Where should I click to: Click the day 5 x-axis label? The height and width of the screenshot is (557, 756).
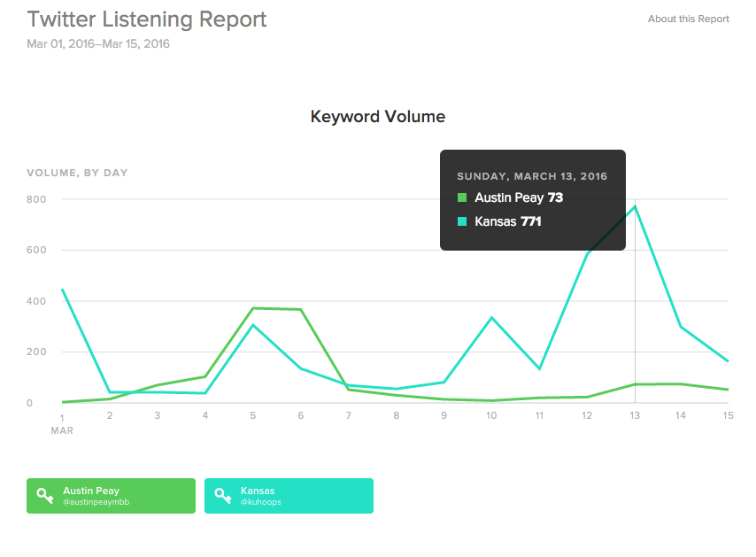tap(252, 415)
